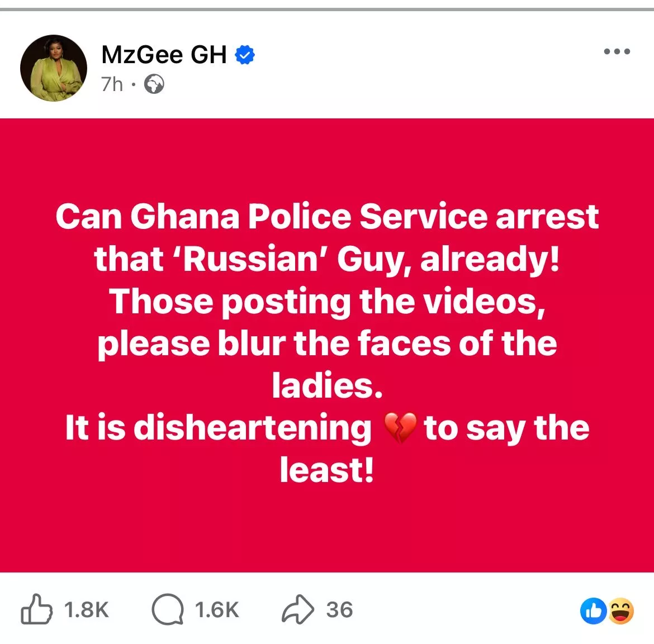
Task: Share the post using arrow icon
Action: 298,609
